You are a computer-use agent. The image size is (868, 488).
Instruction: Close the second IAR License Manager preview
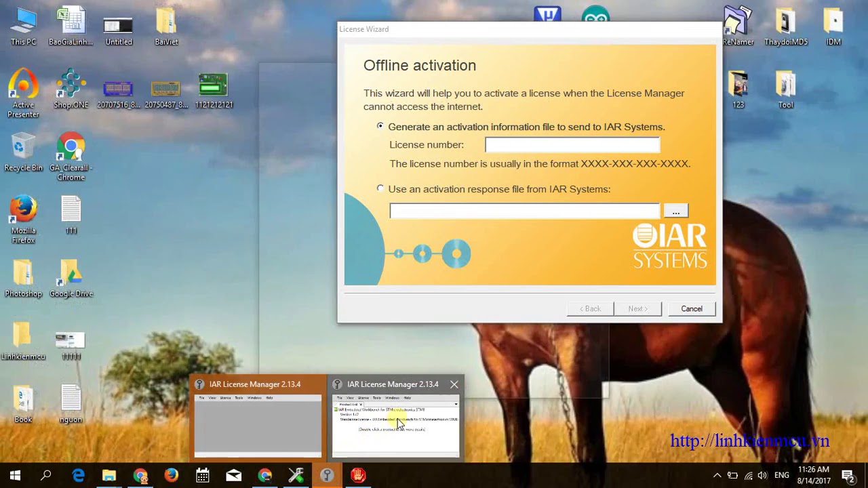click(454, 384)
